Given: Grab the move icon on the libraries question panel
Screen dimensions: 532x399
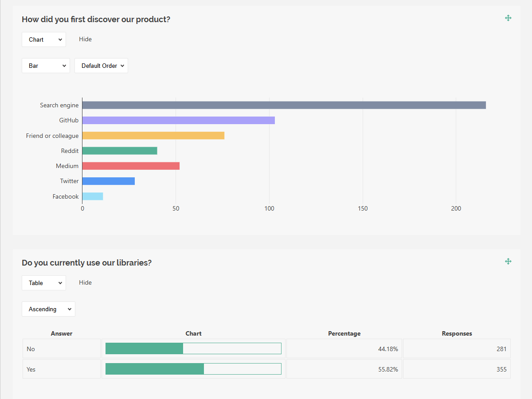Looking at the screenshot, I should (508, 262).
